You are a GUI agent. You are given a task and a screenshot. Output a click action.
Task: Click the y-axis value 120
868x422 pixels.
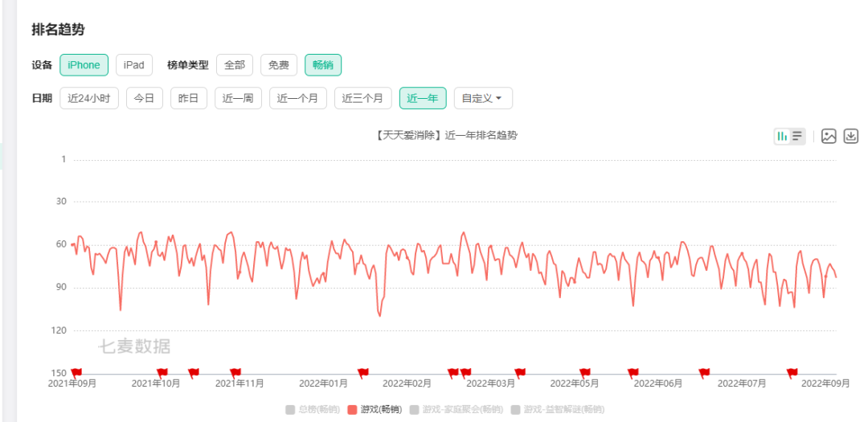click(59, 330)
